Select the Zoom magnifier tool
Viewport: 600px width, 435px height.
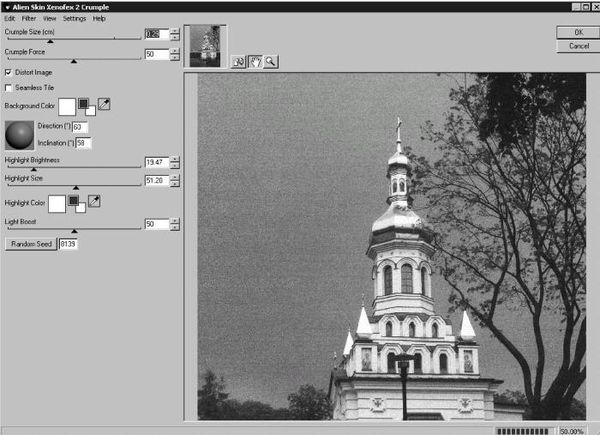pos(270,61)
